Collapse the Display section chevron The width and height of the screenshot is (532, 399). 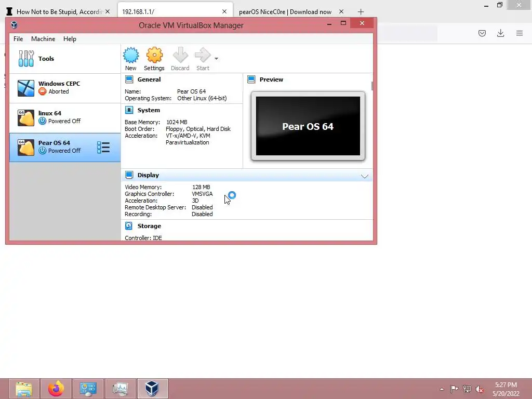click(x=364, y=176)
